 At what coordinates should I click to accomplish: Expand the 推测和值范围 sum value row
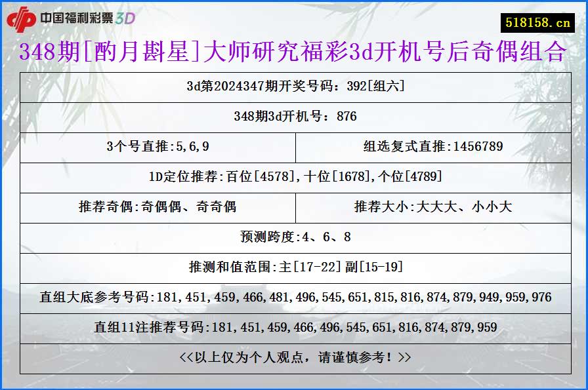click(294, 268)
